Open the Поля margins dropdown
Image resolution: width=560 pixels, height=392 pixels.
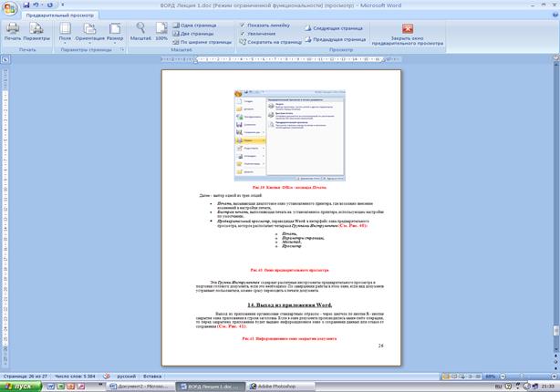coord(65,33)
